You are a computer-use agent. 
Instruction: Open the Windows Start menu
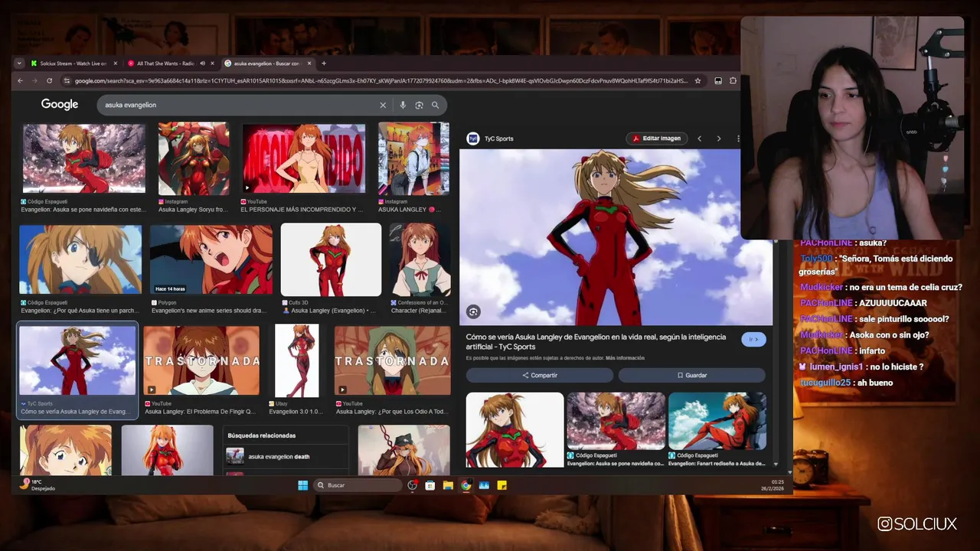pyautogui.click(x=302, y=485)
